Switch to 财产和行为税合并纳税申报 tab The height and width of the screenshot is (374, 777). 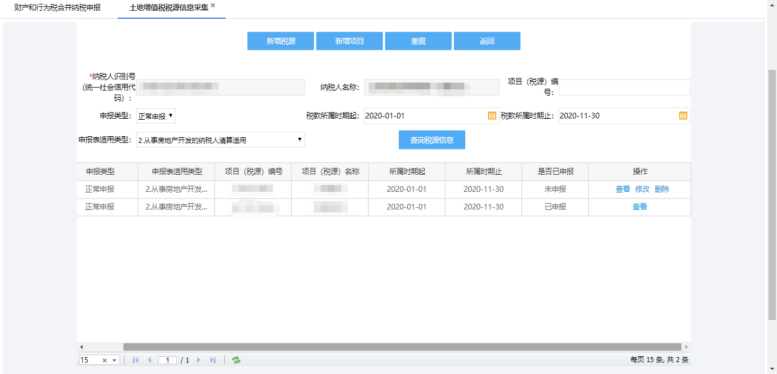tap(57, 8)
